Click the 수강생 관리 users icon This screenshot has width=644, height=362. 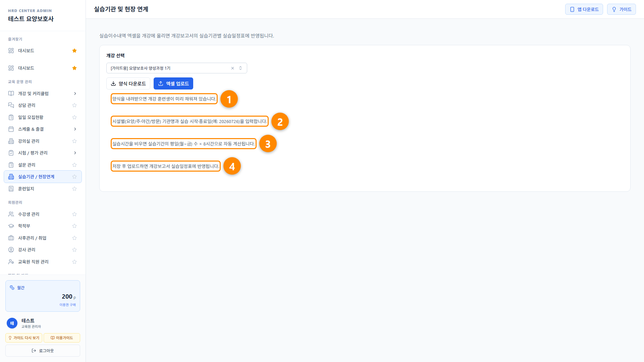11,214
